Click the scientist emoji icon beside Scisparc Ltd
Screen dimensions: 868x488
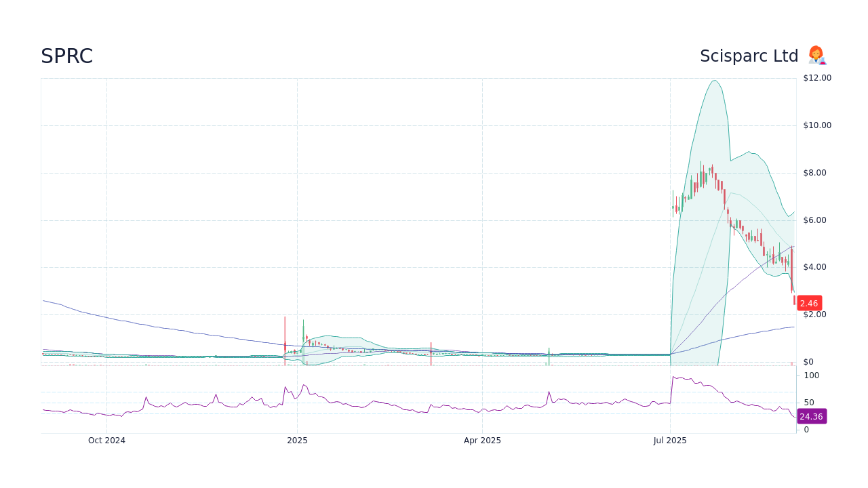tap(816, 56)
